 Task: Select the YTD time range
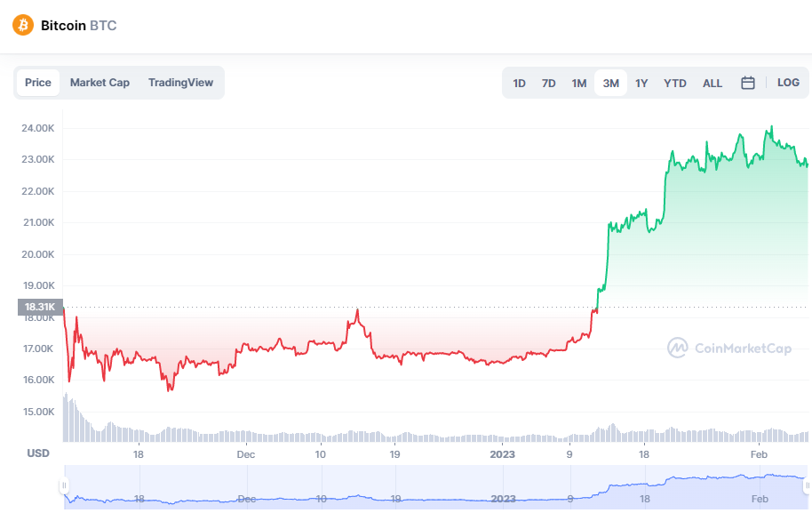(x=675, y=83)
